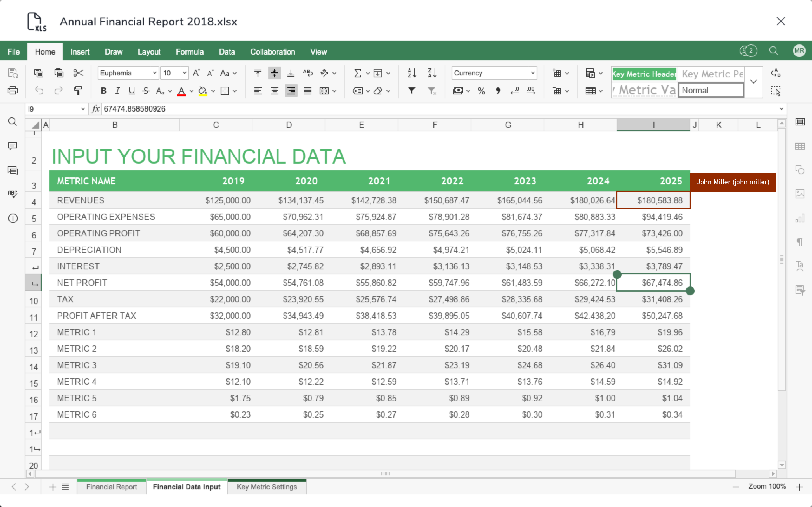Clear the applied filter
Image resolution: width=812 pixels, height=507 pixels.
[432, 91]
